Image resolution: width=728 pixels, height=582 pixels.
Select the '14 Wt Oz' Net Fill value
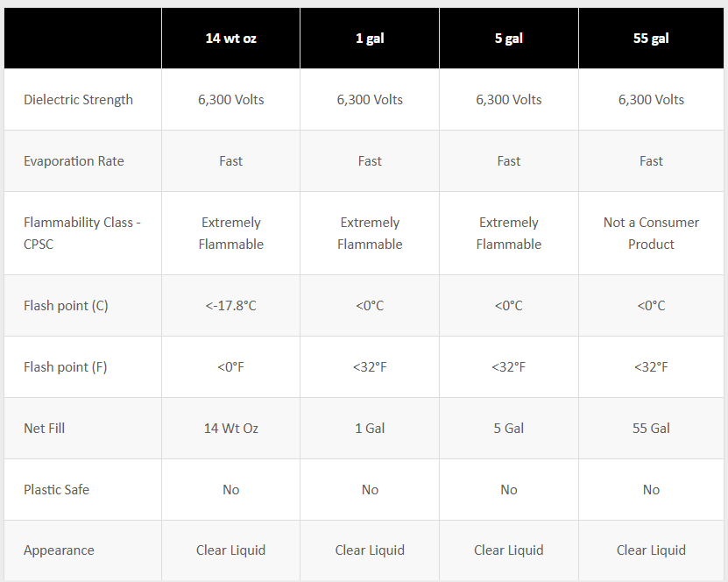coord(230,429)
